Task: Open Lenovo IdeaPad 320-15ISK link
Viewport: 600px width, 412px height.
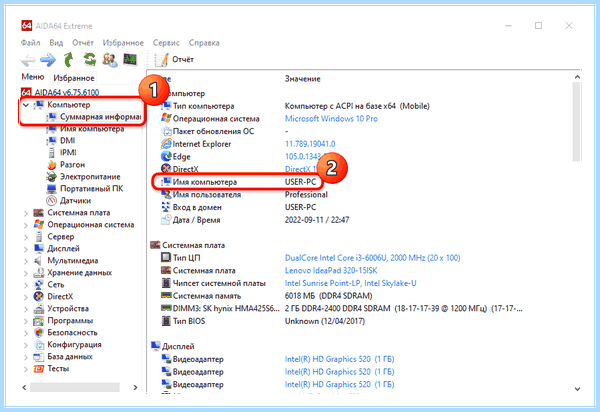Action: click(331, 270)
